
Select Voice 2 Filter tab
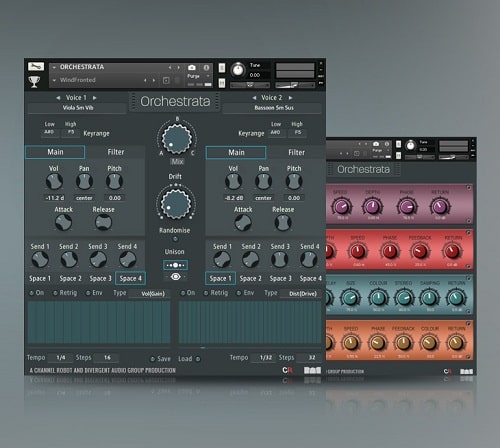click(x=296, y=153)
